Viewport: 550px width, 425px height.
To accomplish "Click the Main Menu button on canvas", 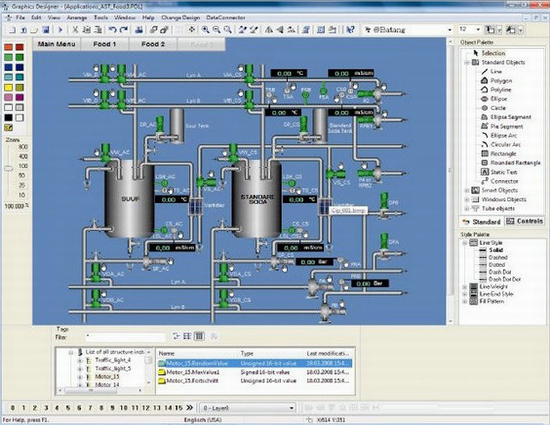I will (56, 44).
